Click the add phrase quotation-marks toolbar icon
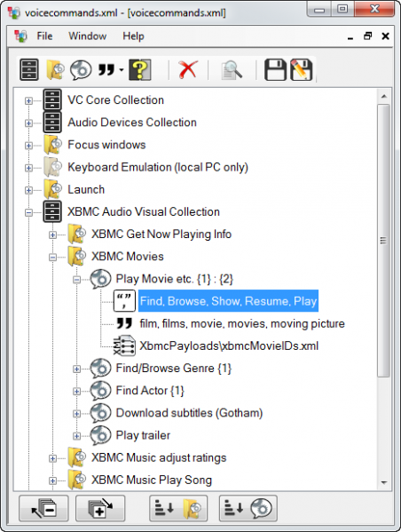 pyautogui.click(x=106, y=70)
